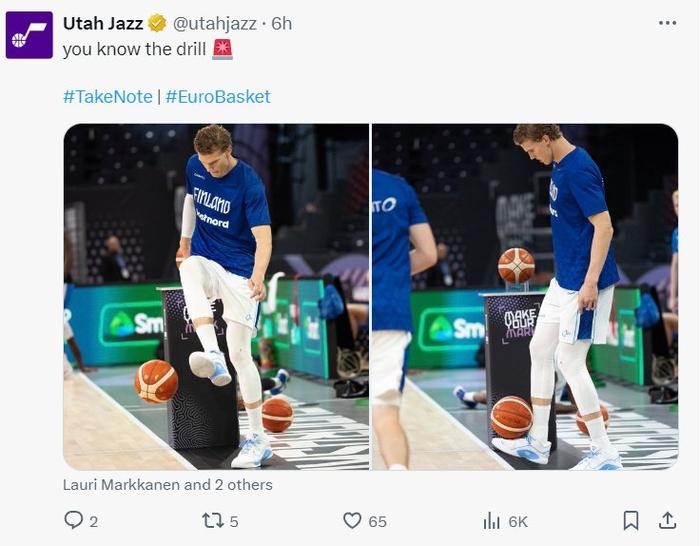Repost the Utah Jazz tweet
The height and width of the screenshot is (546, 700).
213,520
